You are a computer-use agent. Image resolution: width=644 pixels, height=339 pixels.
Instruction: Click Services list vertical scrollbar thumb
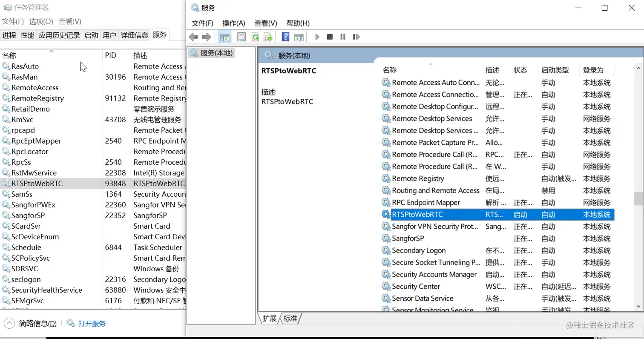tap(638, 198)
